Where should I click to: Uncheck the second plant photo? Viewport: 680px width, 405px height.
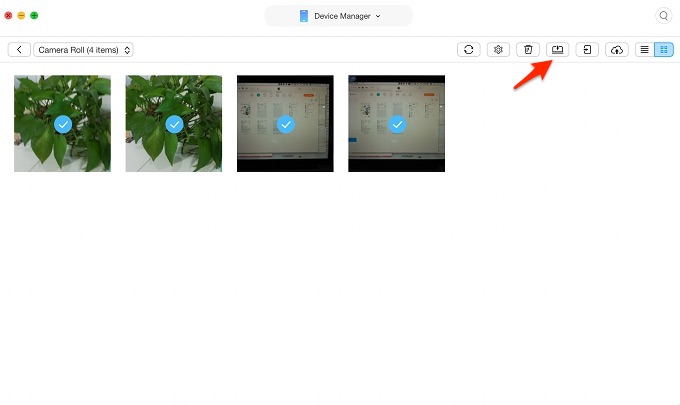coord(174,124)
